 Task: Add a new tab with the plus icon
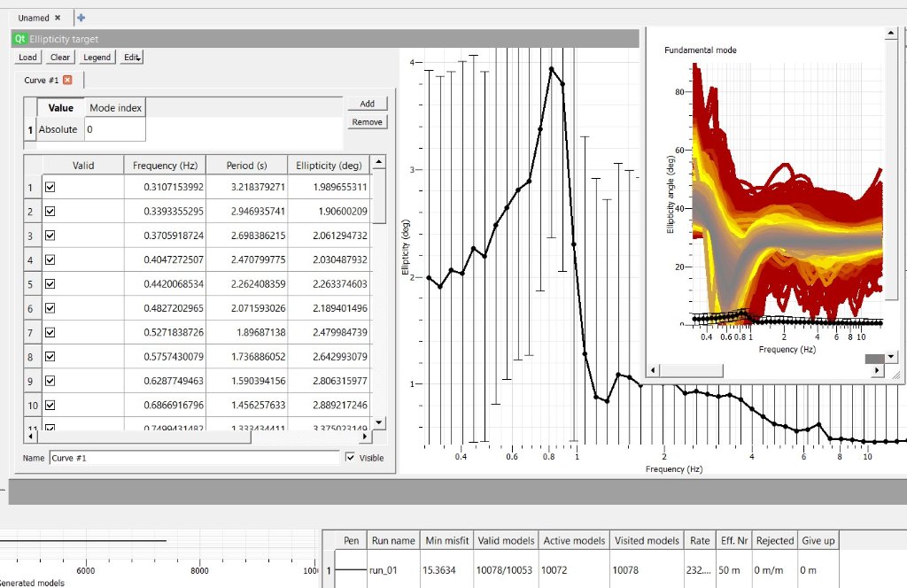pyautogui.click(x=81, y=18)
